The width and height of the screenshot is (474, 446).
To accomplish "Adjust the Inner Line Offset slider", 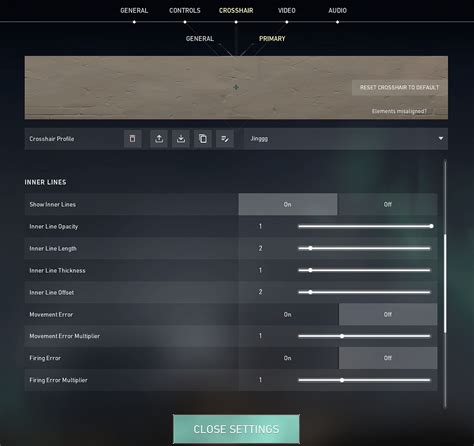I will point(364,292).
